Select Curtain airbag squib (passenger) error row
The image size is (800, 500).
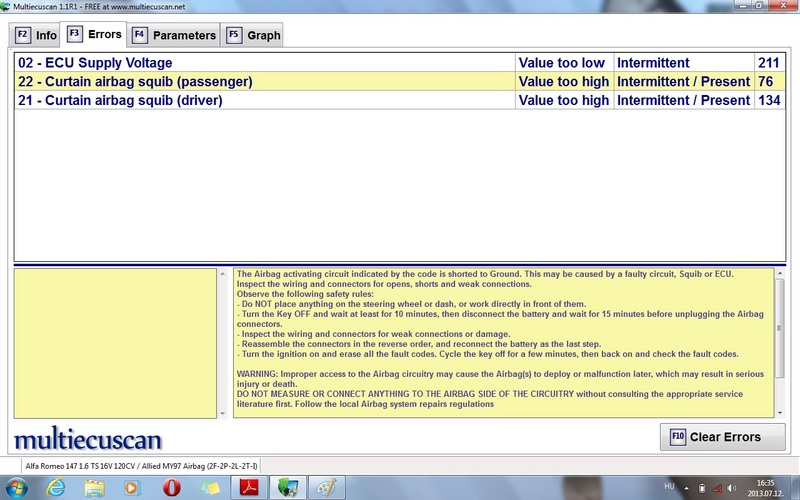tap(399, 82)
